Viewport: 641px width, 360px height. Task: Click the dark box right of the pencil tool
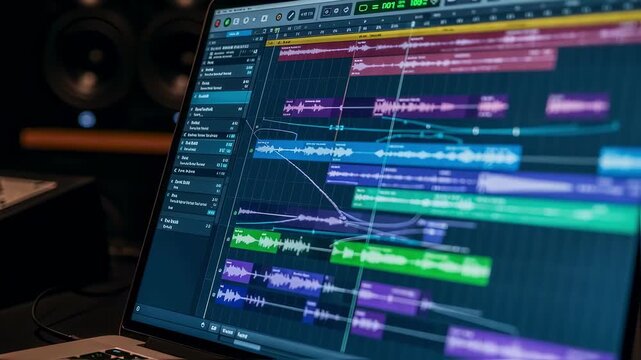[x=306, y=14]
